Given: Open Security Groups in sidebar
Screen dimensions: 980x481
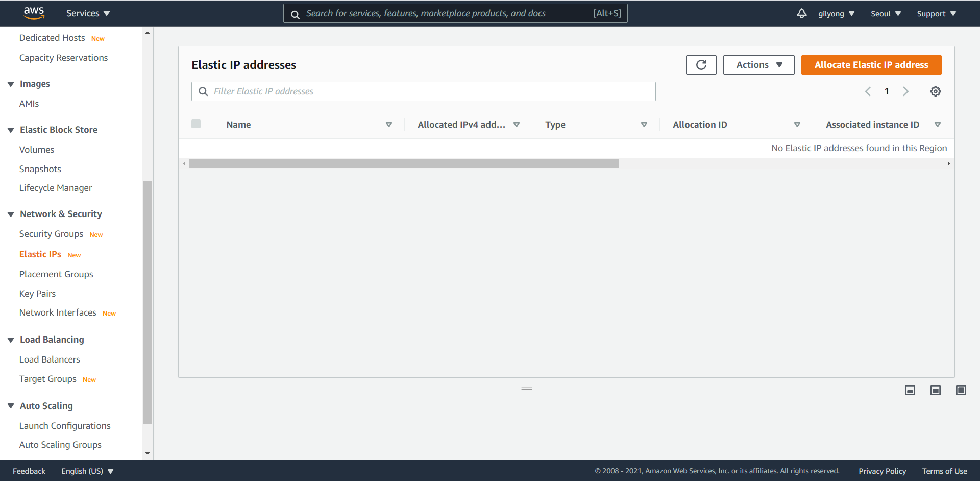Looking at the screenshot, I should [51, 234].
